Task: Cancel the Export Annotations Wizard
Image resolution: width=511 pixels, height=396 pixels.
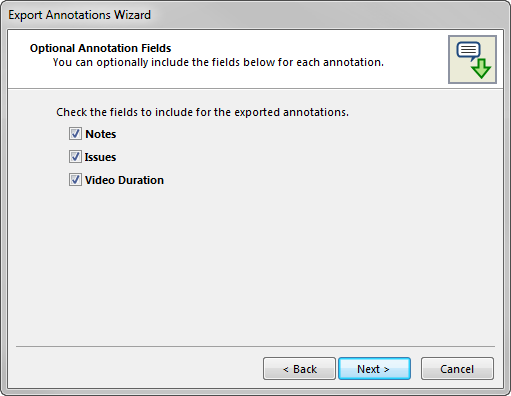Action: click(457, 369)
